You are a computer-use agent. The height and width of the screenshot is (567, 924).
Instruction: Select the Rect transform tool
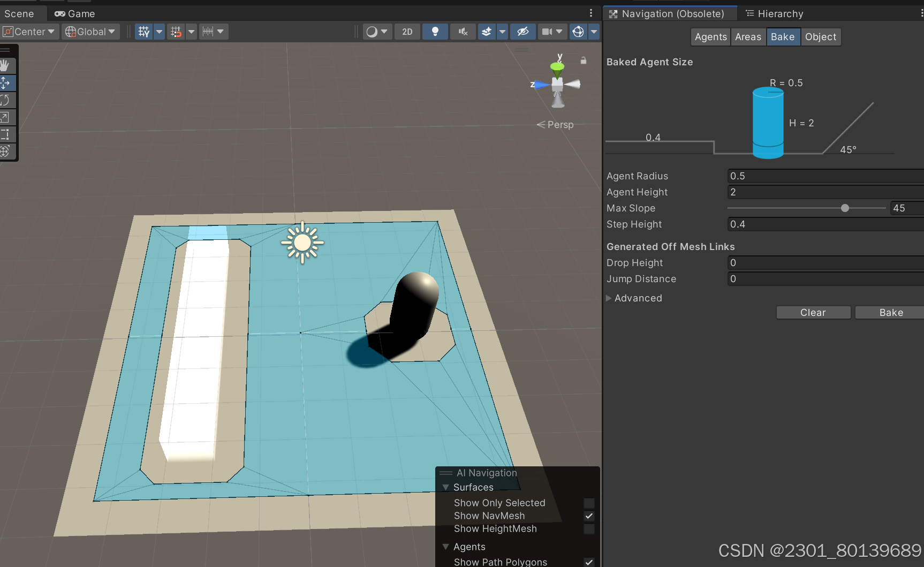click(6, 134)
